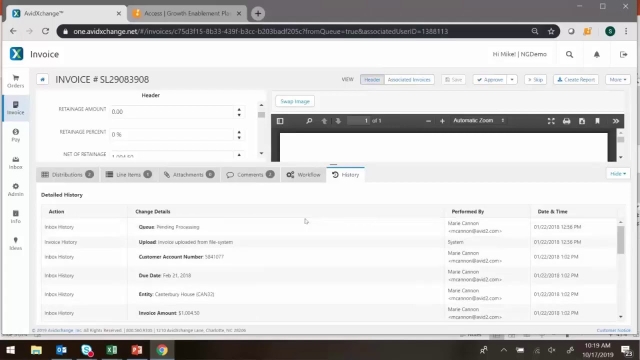Select the Associated Invoices view toggle

click(409, 80)
